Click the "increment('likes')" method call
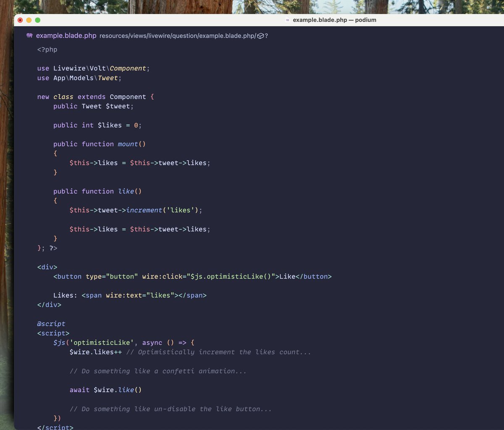The height and width of the screenshot is (430, 504). click(x=162, y=210)
